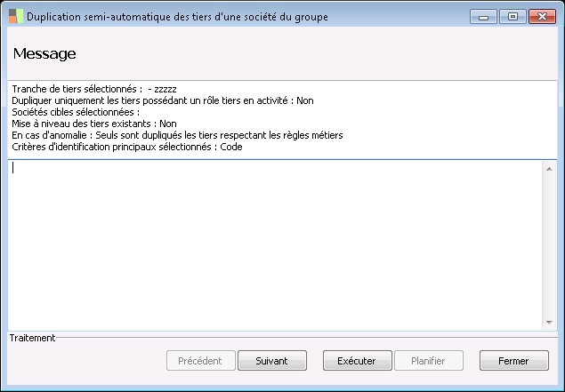565x392 pixels.
Task: Click the "Critères d'identification principaux" line
Action: pyautogui.click(x=127, y=147)
